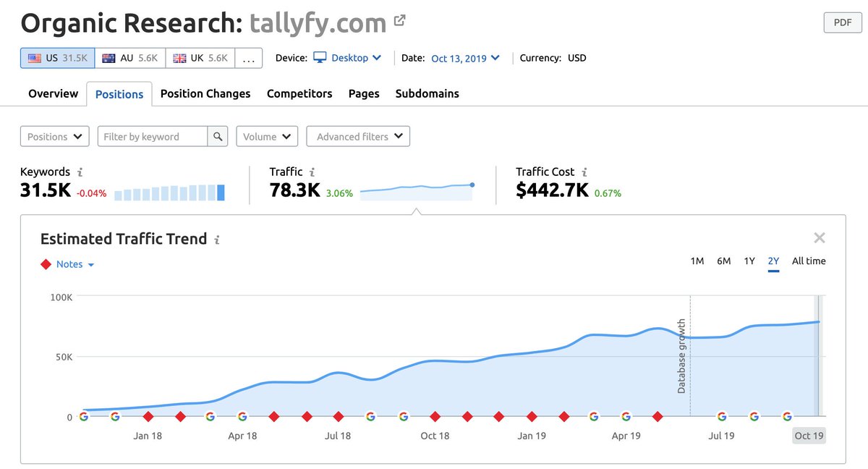
Task: Show more country databases with ellipsis button
Action: click(x=248, y=58)
